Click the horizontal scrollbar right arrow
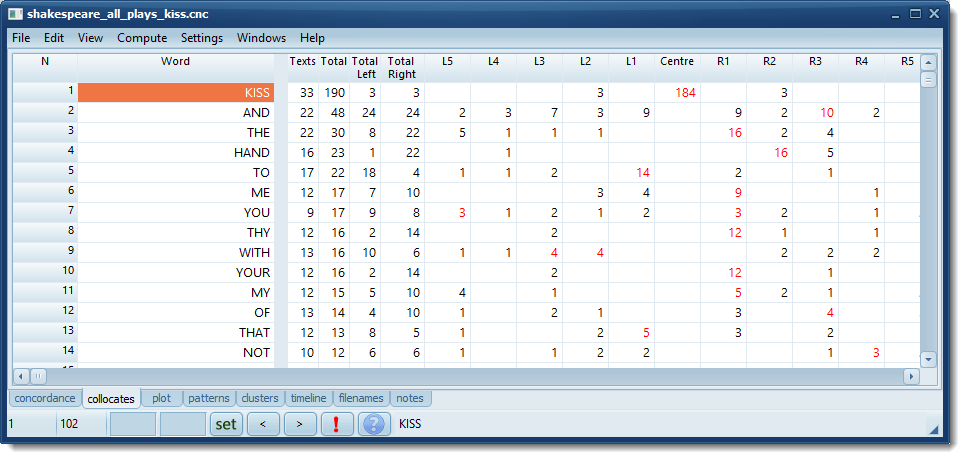Image resolution: width=965 pixels, height=459 pixels. coord(910,377)
